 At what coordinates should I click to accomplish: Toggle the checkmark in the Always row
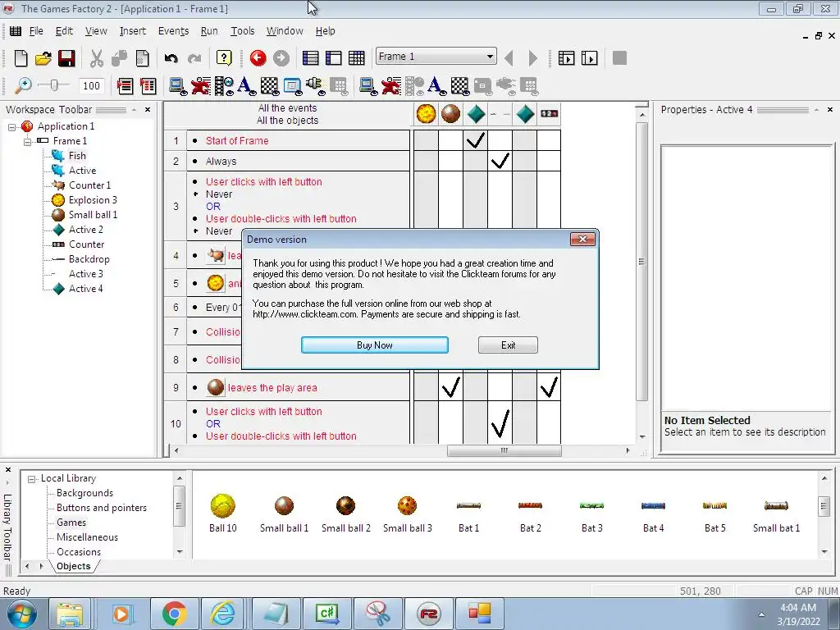[x=500, y=161]
